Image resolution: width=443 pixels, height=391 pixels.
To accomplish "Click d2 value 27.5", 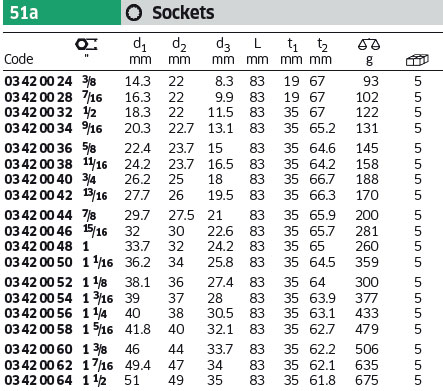I will [181, 215].
